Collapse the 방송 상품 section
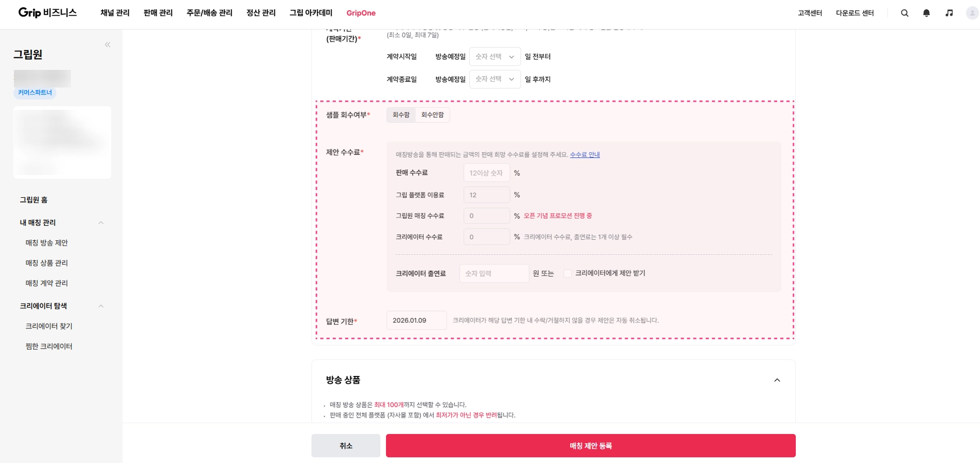The width and height of the screenshot is (980, 463). [x=777, y=380]
